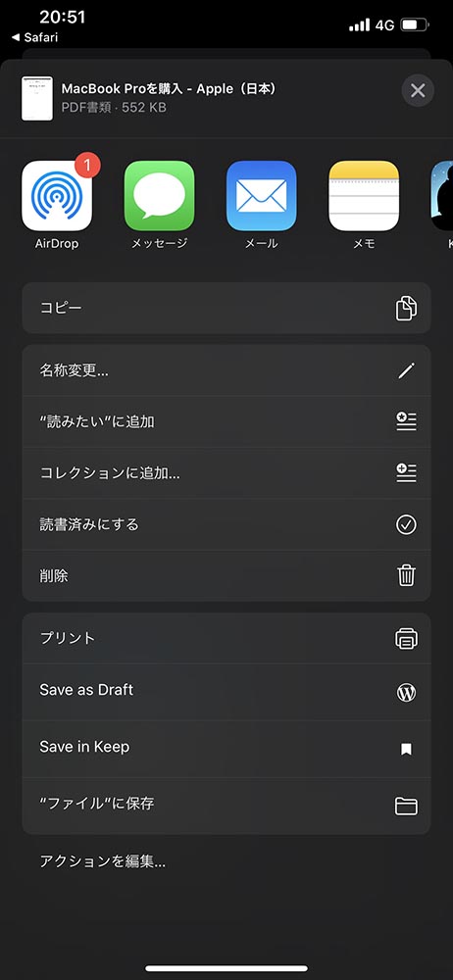The width and height of the screenshot is (453, 980).
Task: Tap the PDF document thumbnail preview
Action: 37,99
